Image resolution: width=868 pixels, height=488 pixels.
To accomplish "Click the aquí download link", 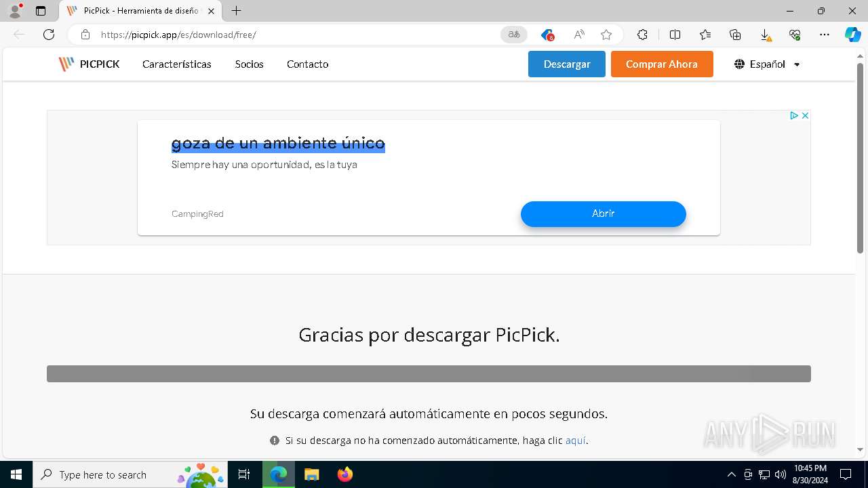I will coord(575,441).
